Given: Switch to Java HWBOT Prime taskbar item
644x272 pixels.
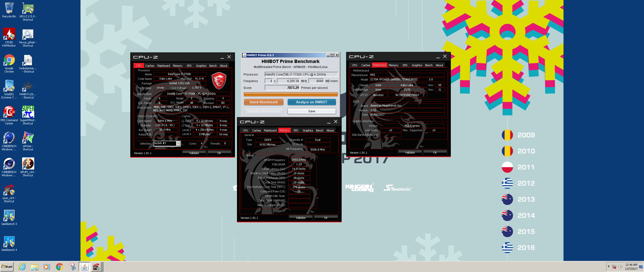Looking at the screenshot, I should click(85, 267).
